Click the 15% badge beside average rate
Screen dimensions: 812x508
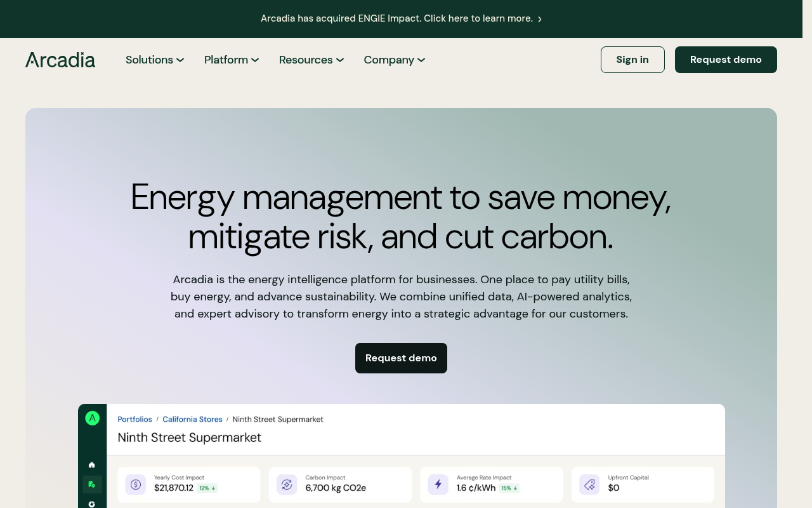tap(509, 488)
